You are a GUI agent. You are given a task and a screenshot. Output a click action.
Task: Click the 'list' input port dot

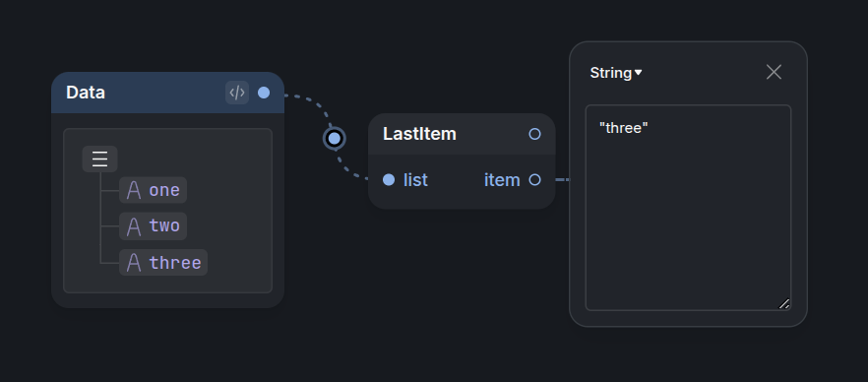pyautogui.click(x=389, y=180)
